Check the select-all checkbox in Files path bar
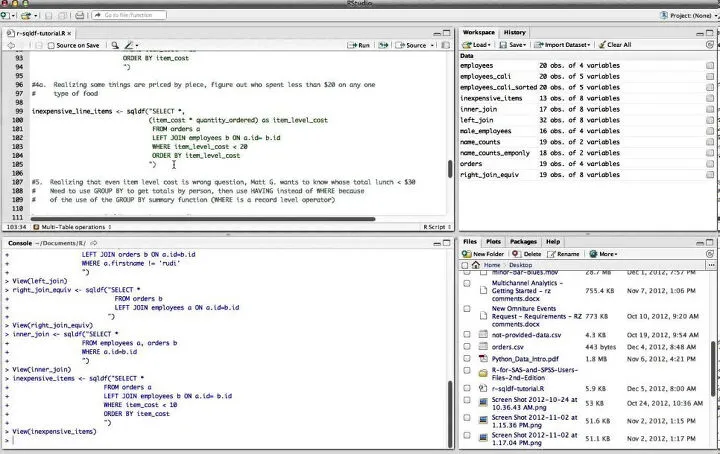This screenshot has height=454, width=720. pyautogui.click(x=465, y=265)
